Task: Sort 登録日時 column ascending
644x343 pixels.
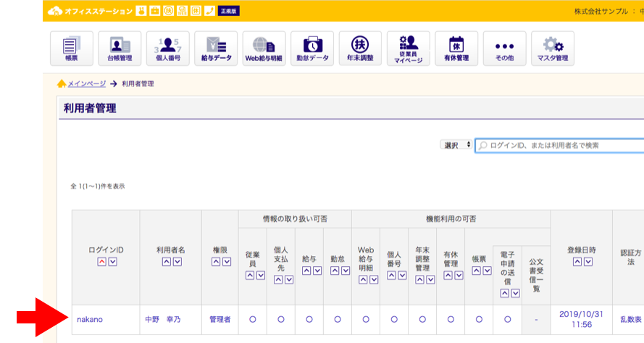Action: 577,262
